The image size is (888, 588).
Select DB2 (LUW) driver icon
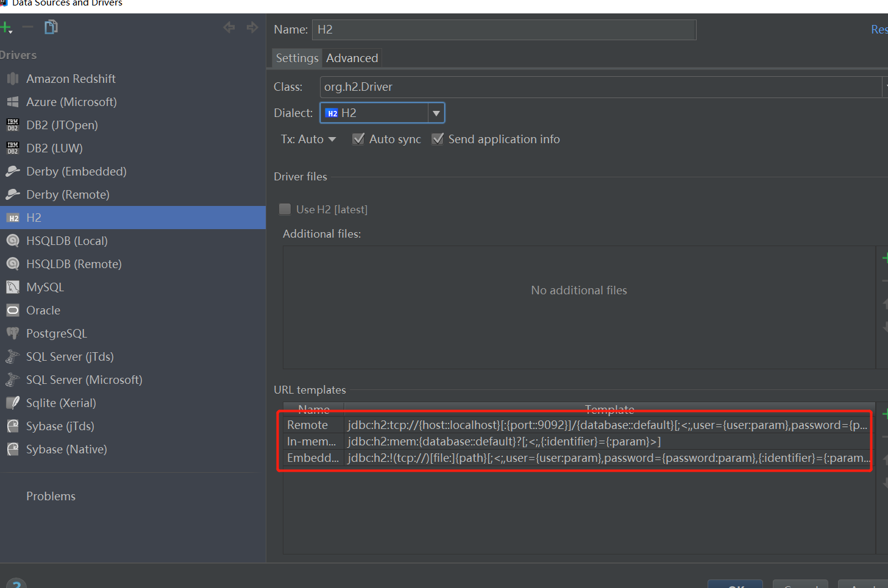[x=13, y=148]
